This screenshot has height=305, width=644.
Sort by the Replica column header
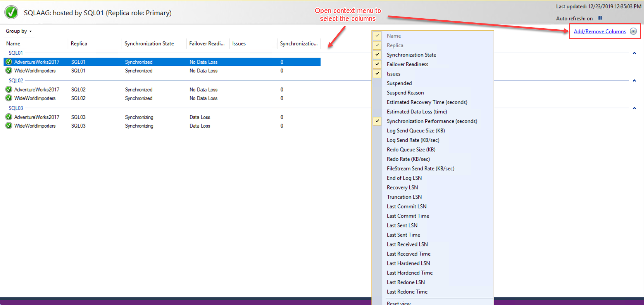79,43
